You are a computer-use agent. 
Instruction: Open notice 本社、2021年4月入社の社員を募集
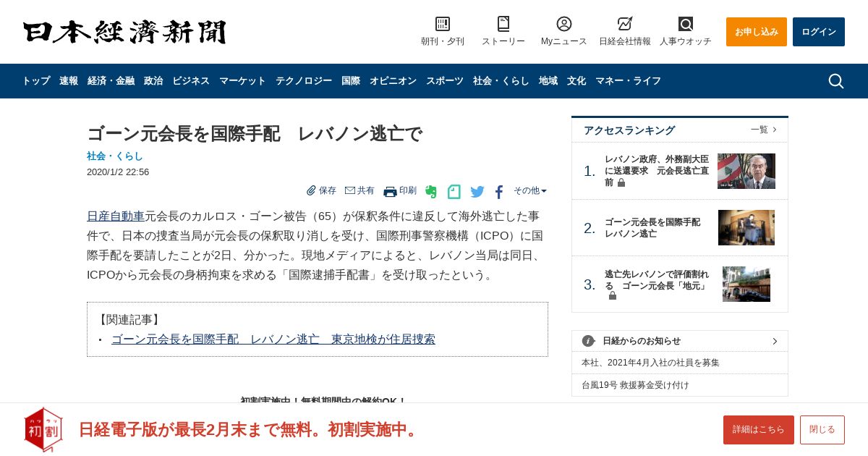(x=651, y=363)
